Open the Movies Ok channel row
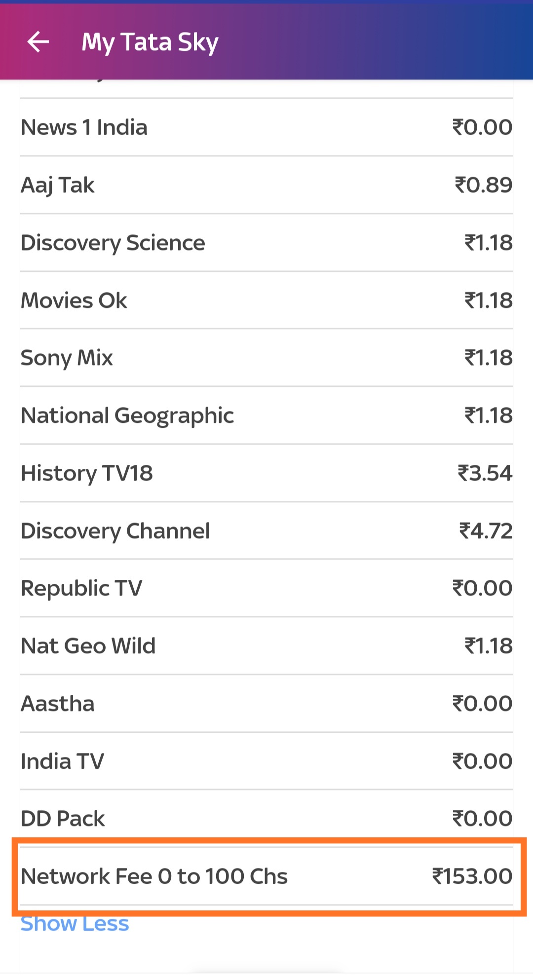The width and height of the screenshot is (533, 980). (266, 300)
